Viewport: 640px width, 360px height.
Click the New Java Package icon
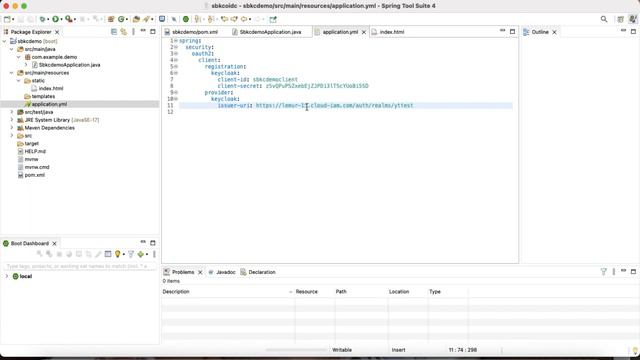[x=111, y=19]
